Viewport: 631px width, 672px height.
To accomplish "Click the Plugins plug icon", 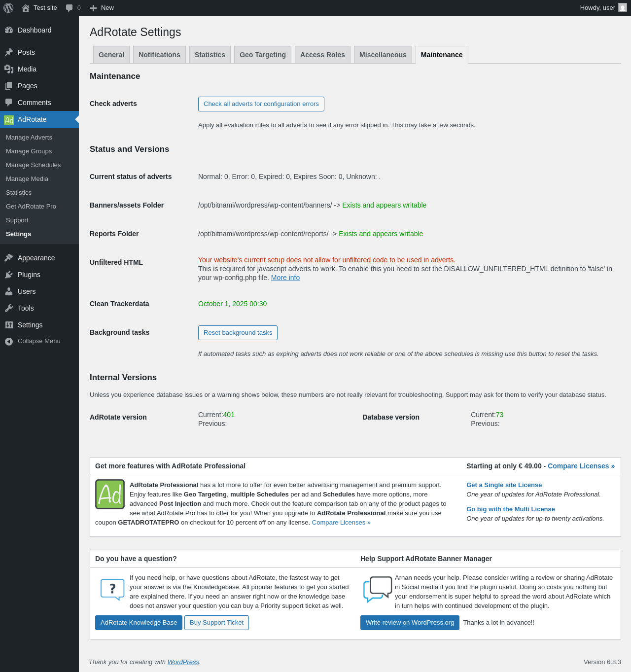I will pyautogui.click(x=9, y=275).
